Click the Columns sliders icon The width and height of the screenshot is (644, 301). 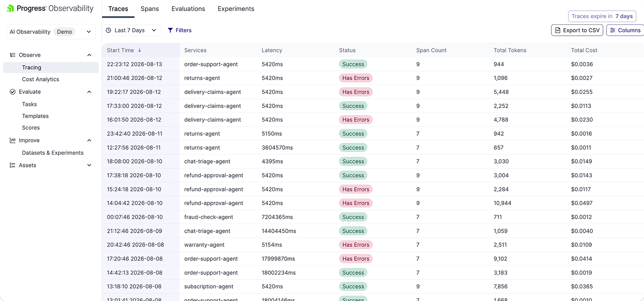[x=613, y=30]
